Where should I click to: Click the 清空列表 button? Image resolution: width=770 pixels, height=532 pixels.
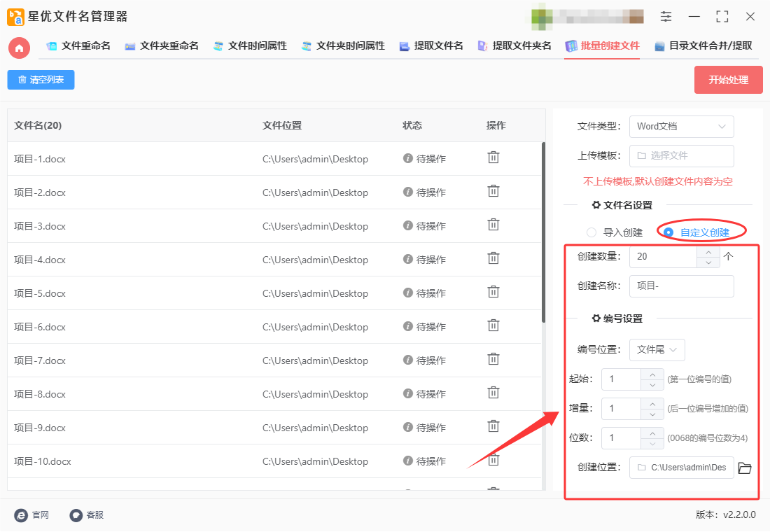click(41, 80)
